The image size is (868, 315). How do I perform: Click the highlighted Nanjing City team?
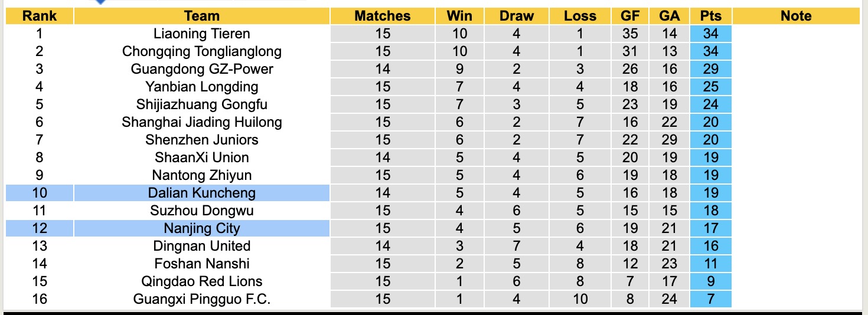click(x=202, y=228)
